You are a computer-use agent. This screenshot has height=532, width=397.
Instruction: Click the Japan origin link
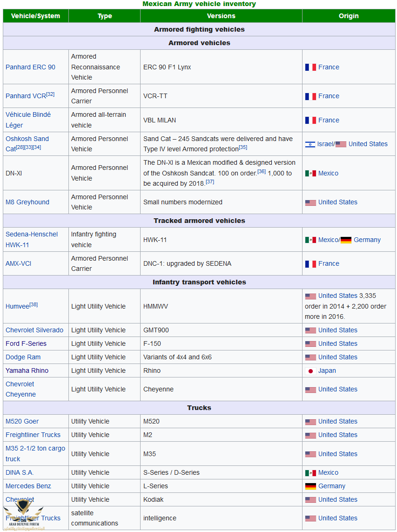[x=327, y=371]
